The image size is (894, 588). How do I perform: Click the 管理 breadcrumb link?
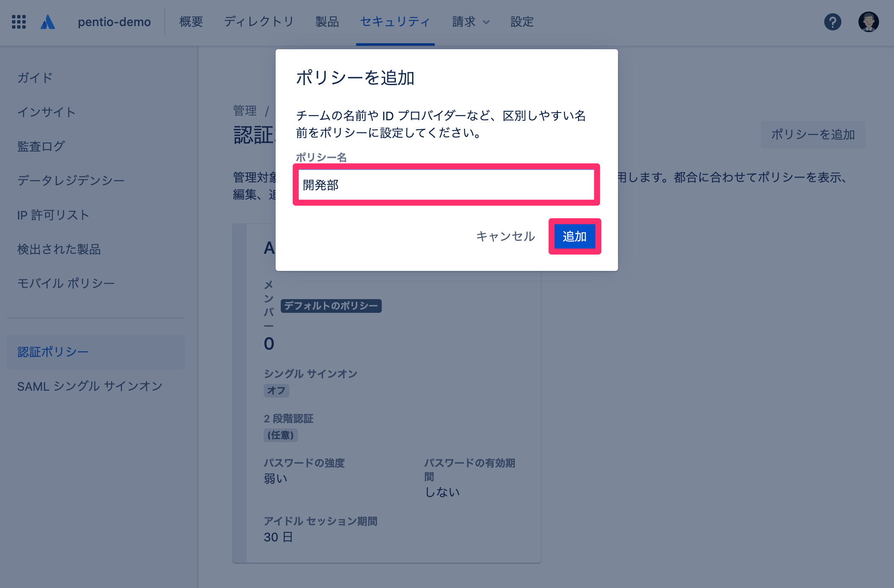tap(245, 111)
